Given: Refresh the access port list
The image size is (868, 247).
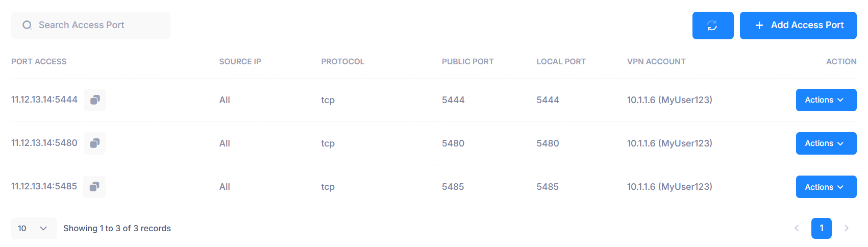Looking at the screenshot, I should click(713, 26).
